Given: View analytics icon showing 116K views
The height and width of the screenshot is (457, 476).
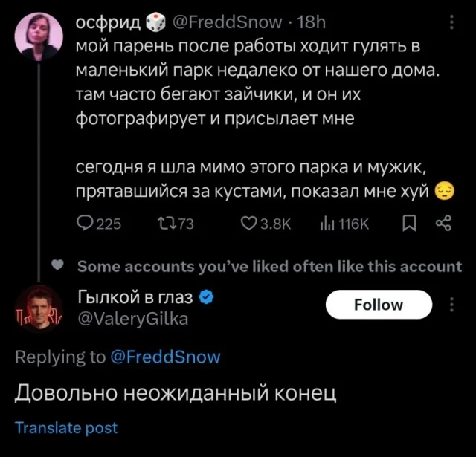Looking at the screenshot, I should [326, 224].
